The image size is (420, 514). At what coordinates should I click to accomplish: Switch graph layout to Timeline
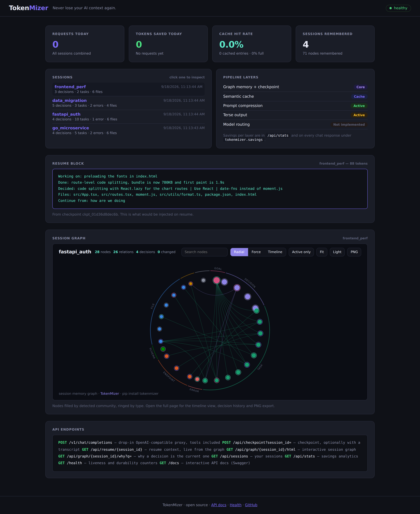pyautogui.click(x=275, y=252)
